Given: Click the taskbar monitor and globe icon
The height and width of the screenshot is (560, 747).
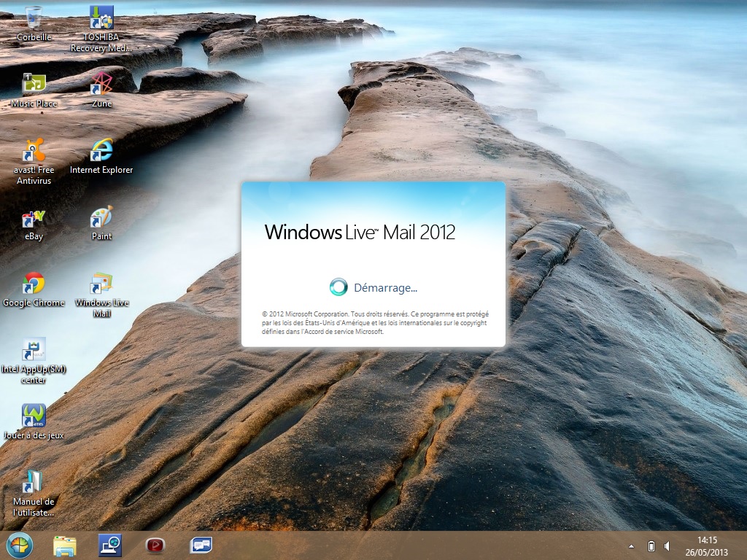Looking at the screenshot, I should [110, 545].
